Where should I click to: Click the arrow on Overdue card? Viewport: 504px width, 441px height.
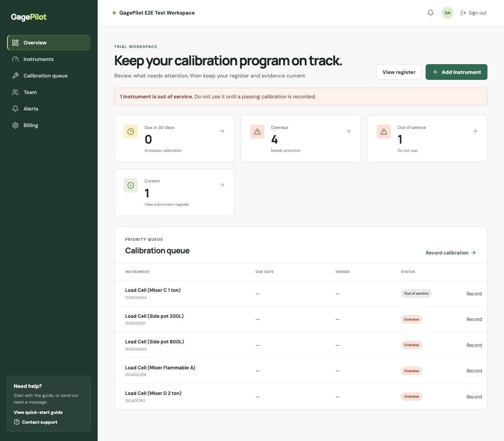[x=348, y=131]
